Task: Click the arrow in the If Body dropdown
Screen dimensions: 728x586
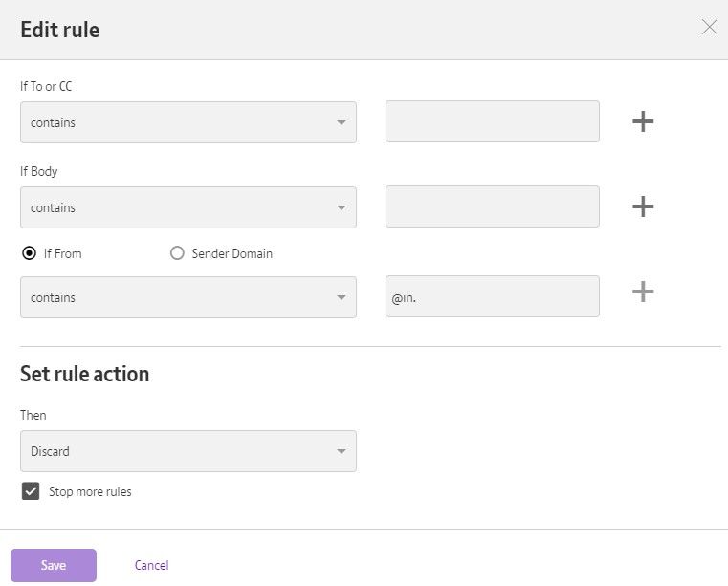Action: 342,208
